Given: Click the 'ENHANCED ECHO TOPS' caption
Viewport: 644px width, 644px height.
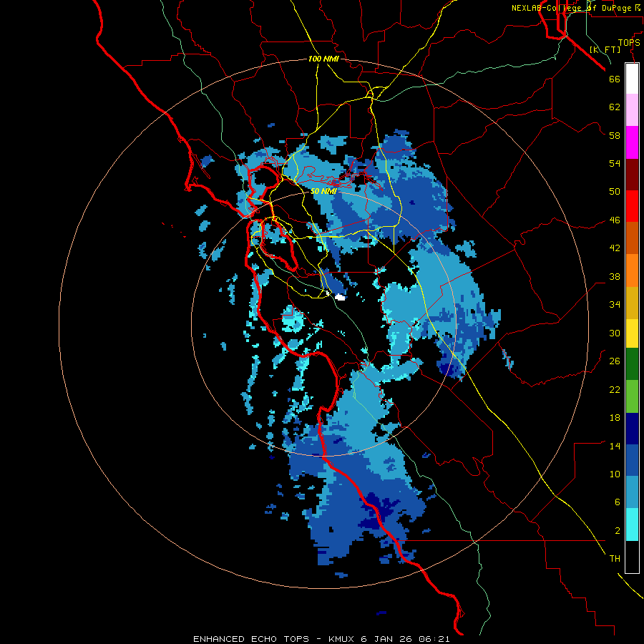Looking at the screenshot, I should pyautogui.click(x=251, y=639).
